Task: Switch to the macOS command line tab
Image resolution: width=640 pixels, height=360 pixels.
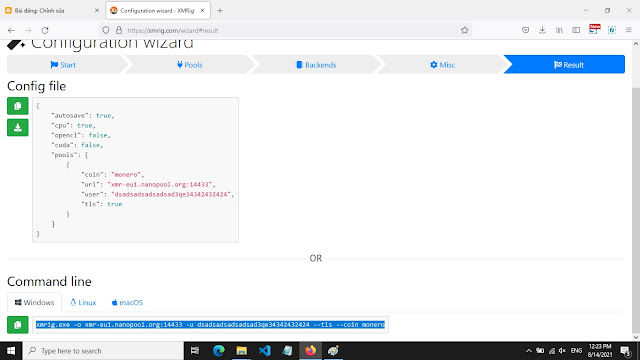Action: tap(127, 302)
